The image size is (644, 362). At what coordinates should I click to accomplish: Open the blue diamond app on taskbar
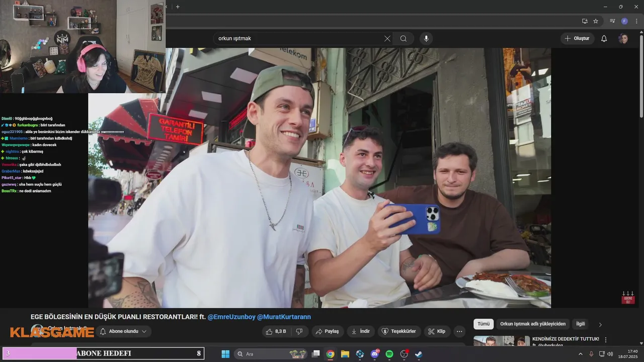tap(360, 354)
